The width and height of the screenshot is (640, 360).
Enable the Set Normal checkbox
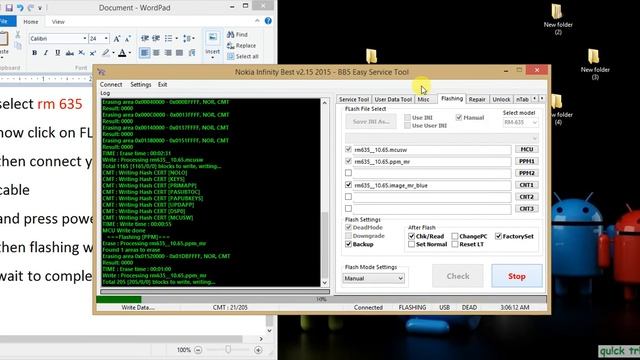411,244
